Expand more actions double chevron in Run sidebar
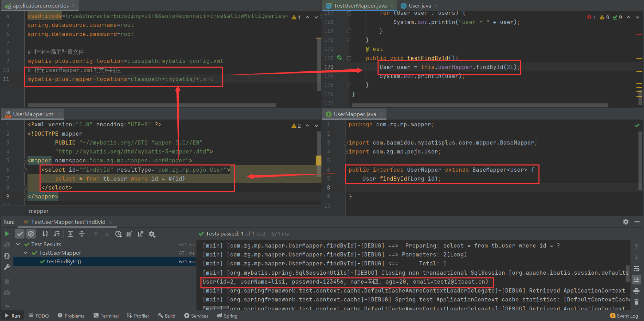The height and width of the screenshot is (321, 644). click(x=7, y=306)
